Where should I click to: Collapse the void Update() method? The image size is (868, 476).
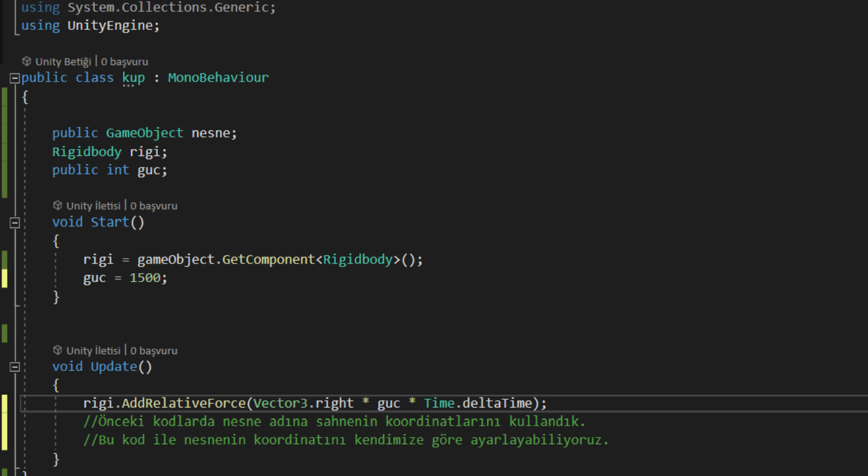pos(15,367)
